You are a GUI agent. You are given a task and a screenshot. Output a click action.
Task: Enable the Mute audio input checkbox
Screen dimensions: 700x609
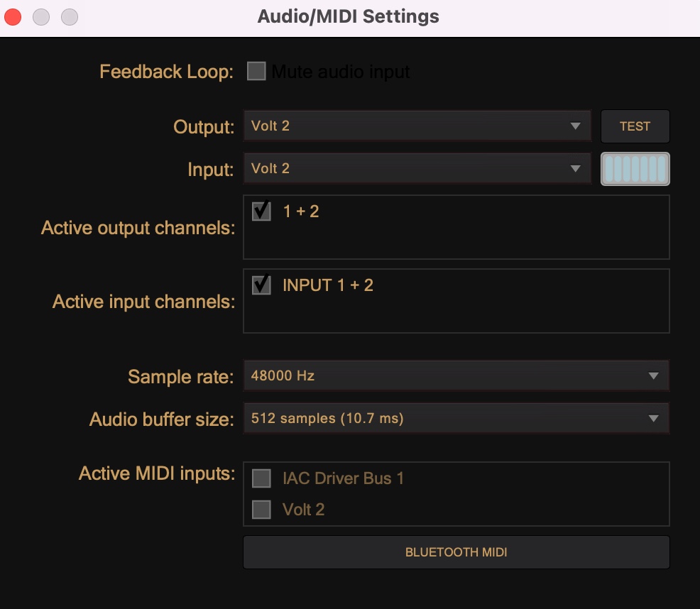tap(256, 71)
